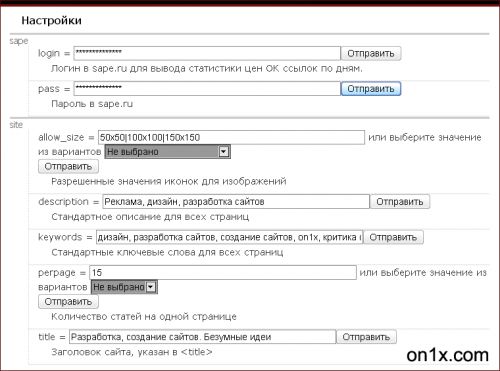Click text 'Заголовок сайта, указан в <title>'
This screenshot has width=500, height=371.
click(132, 352)
